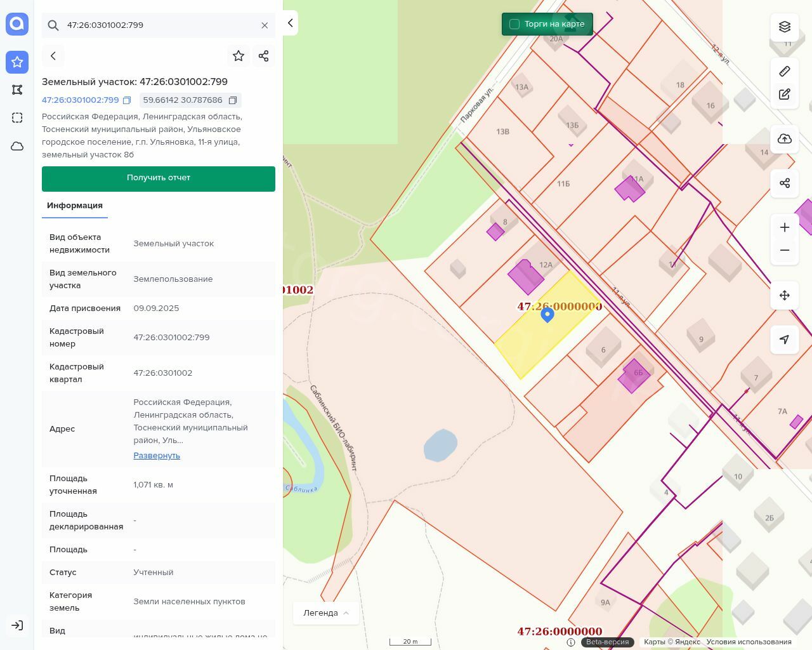Viewport: 812px width, 650px height.
Task: Click the cadastral number search field
Action: coord(159,25)
